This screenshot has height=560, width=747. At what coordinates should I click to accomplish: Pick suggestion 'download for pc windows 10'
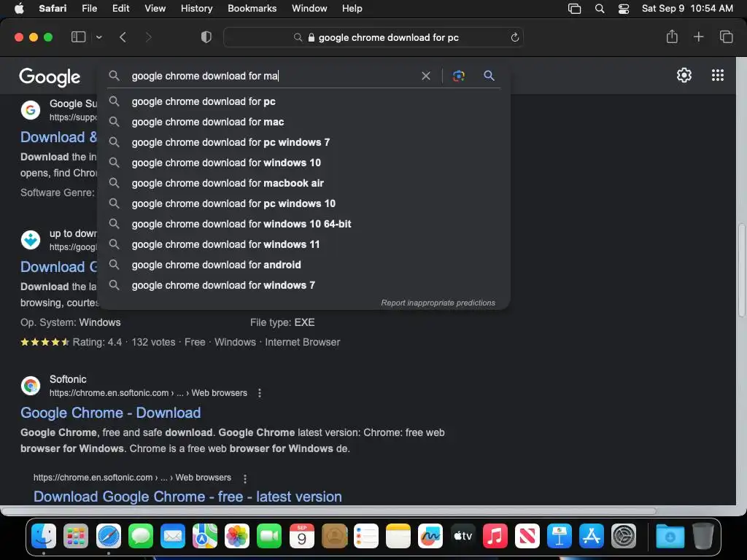(x=303, y=204)
